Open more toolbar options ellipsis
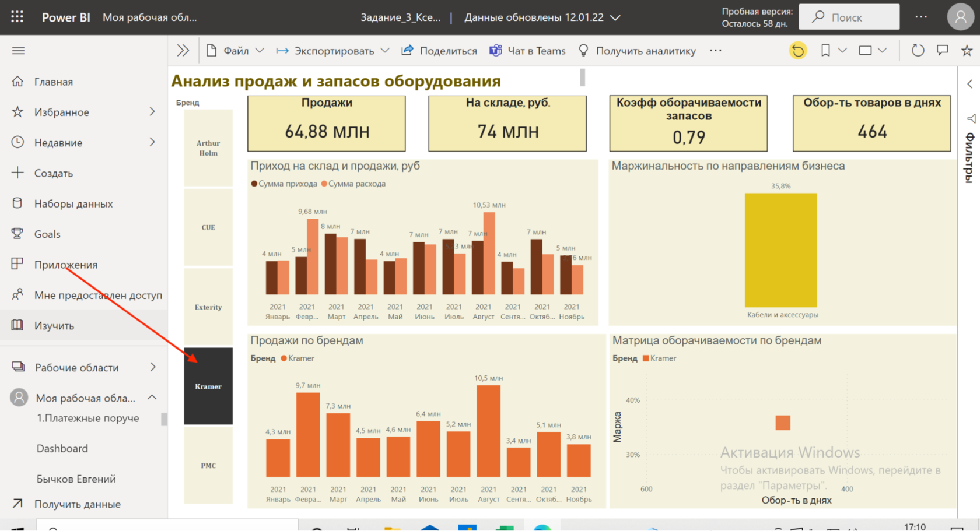Screen dimensions: 980x531 pyautogui.click(x=716, y=51)
